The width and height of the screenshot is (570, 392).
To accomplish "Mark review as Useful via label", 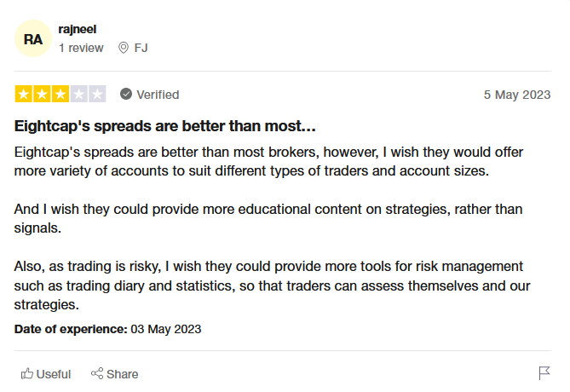I will point(54,374).
